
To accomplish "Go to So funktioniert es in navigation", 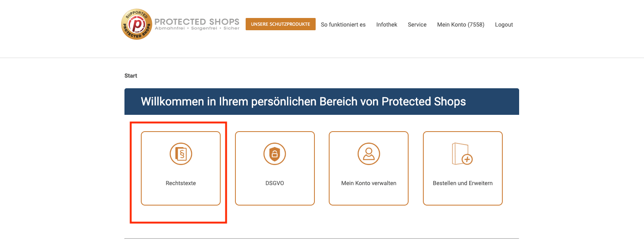I will tap(343, 25).
